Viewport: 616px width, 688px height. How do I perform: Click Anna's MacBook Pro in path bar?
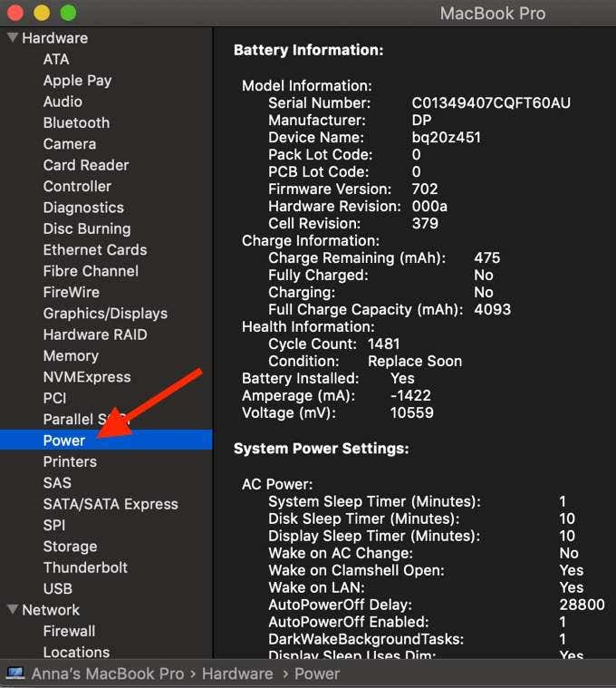click(107, 673)
